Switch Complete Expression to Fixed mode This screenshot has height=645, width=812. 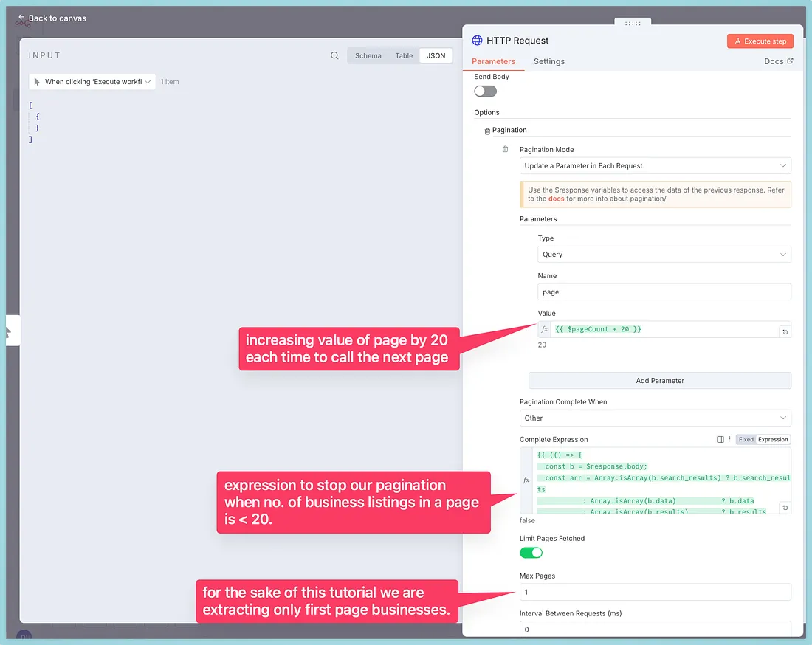coord(746,439)
